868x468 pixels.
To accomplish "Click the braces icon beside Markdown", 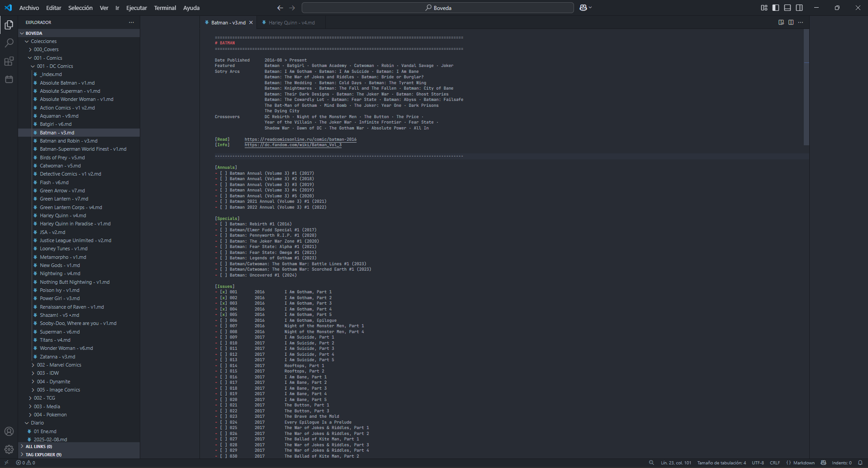I will 788,463.
